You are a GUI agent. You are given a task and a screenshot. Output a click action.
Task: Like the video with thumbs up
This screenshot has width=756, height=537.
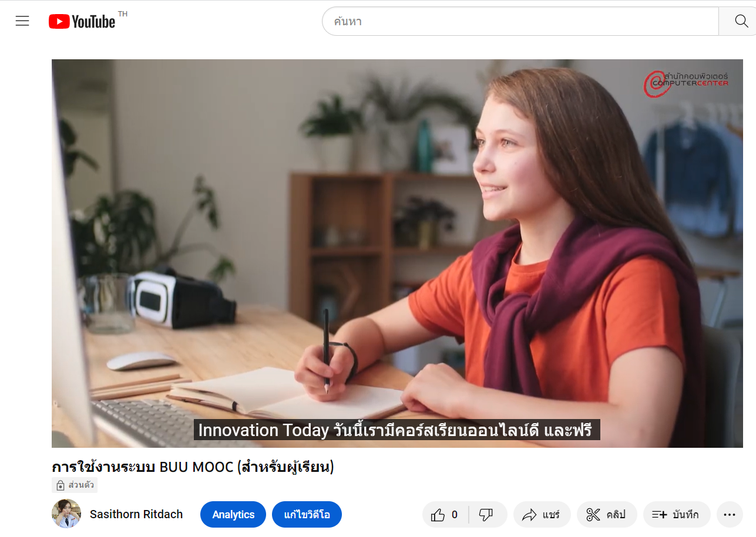(445, 515)
